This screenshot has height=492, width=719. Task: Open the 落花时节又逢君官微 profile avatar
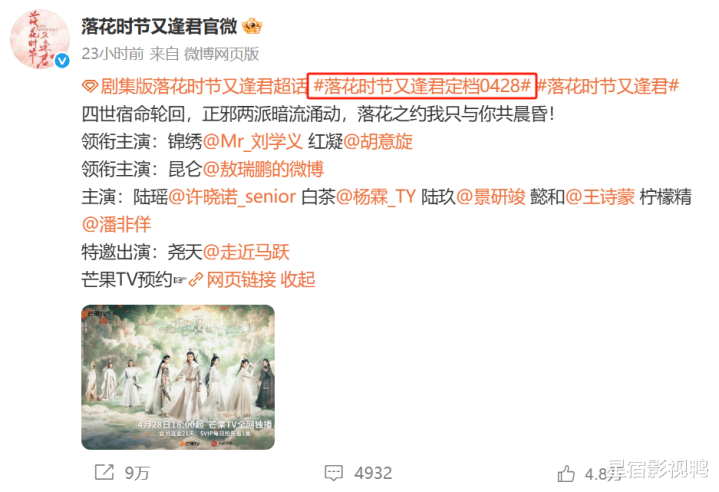click(x=39, y=39)
